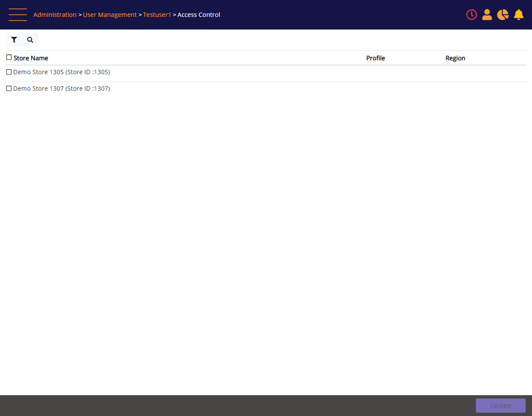Check the Demo Store 1305 checkbox
The height and width of the screenshot is (416, 532).
point(9,72)
